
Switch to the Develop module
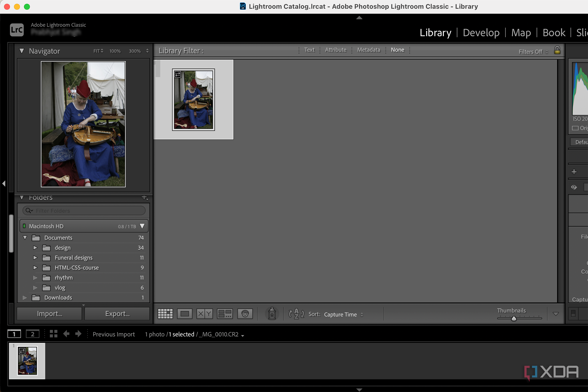(x=481, y=32)
